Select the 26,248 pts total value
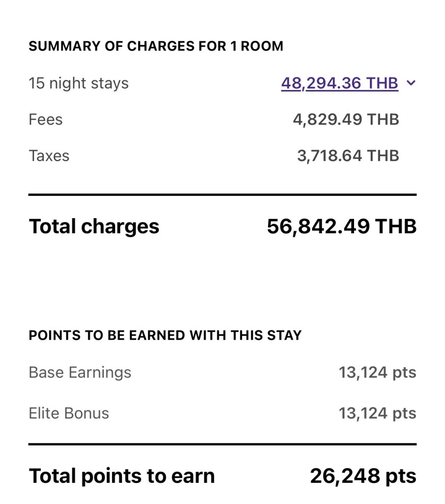This screenshot has height=504, width=445. 363,476
